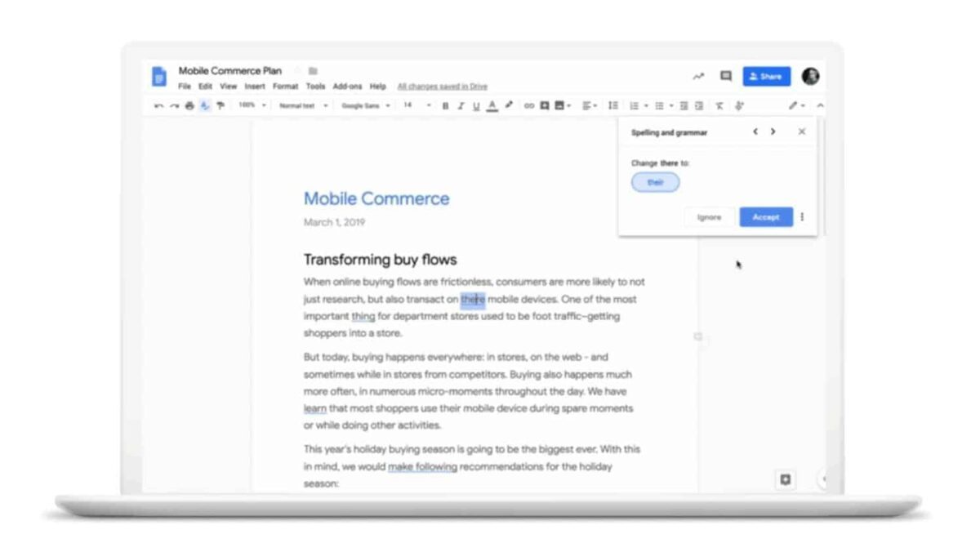Click the Undo icon in toolbar

pos(158,105)
